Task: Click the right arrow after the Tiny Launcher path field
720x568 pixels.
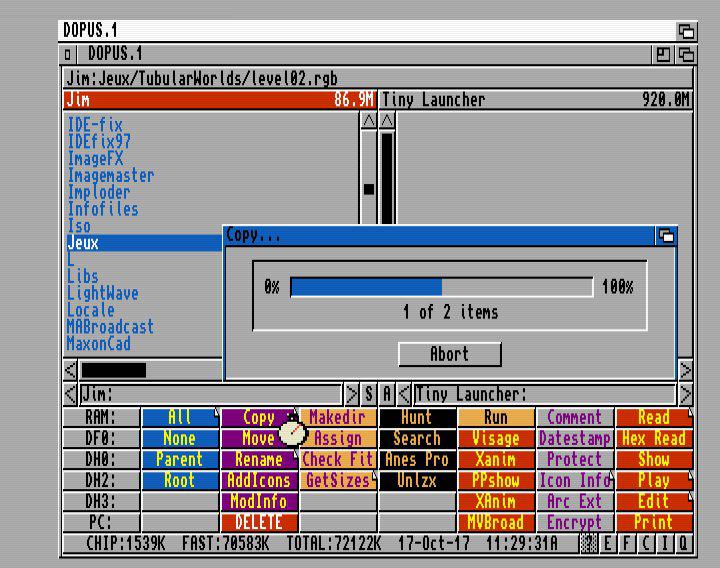Action: coord(685,395)
